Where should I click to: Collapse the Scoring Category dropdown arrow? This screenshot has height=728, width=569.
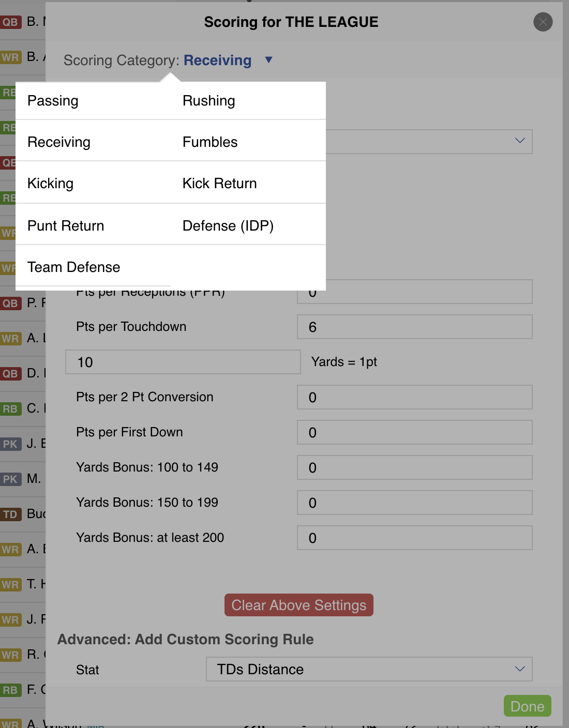click(x=268, y=60)
